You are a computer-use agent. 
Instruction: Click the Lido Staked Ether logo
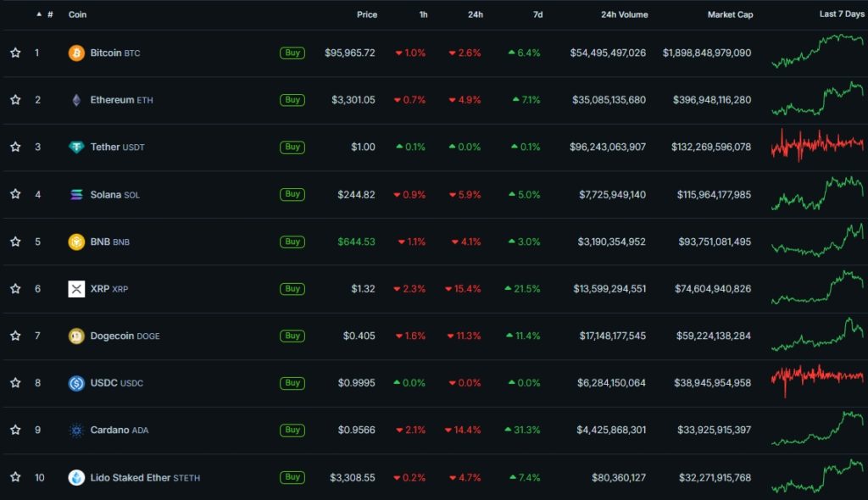point(76,477)
